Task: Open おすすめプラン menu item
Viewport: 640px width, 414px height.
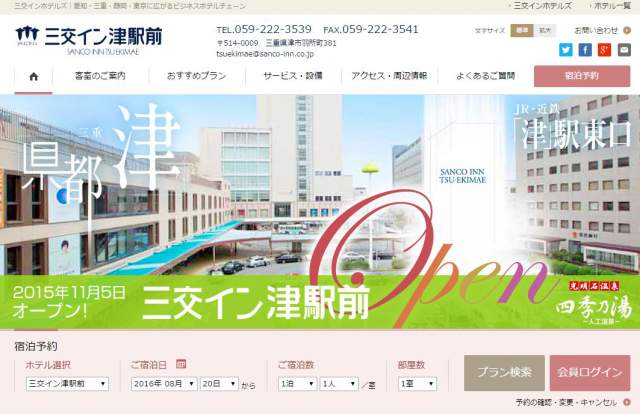Action: click(196, 76)
